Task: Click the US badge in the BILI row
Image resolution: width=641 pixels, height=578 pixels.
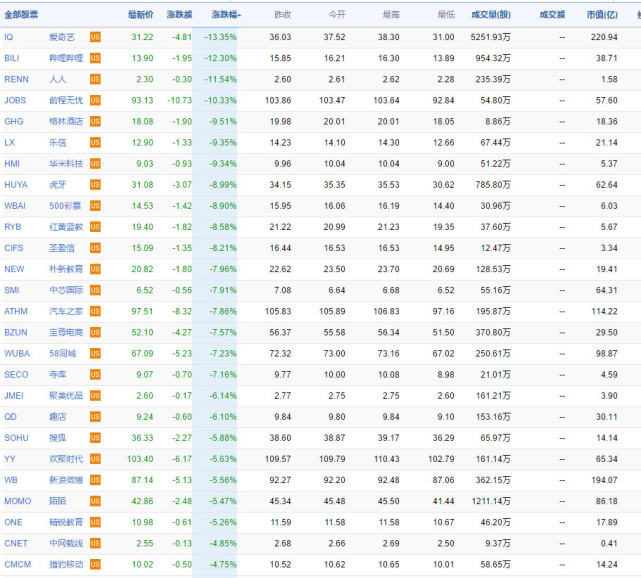Action: pyautogui.click(x=95, y=58)
